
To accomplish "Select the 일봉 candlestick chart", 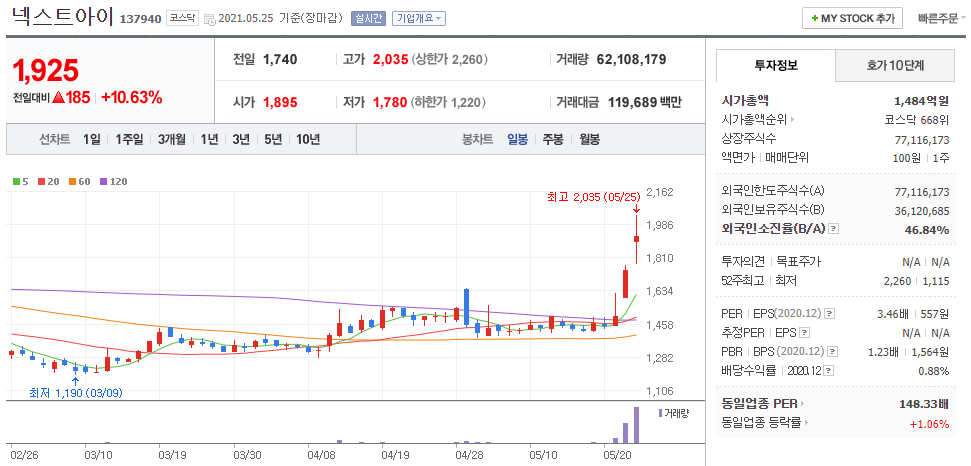I will click(x=518, y=139).
